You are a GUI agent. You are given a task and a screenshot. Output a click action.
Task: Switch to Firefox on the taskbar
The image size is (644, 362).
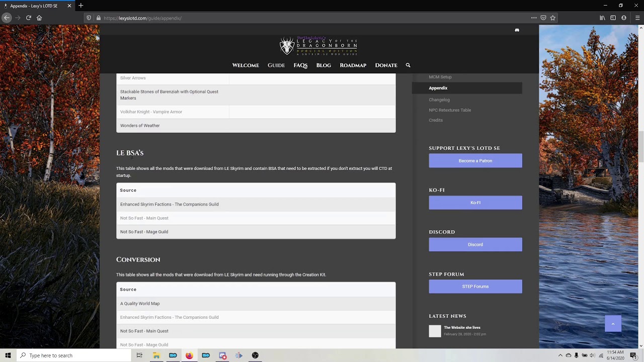click(189, 355)
